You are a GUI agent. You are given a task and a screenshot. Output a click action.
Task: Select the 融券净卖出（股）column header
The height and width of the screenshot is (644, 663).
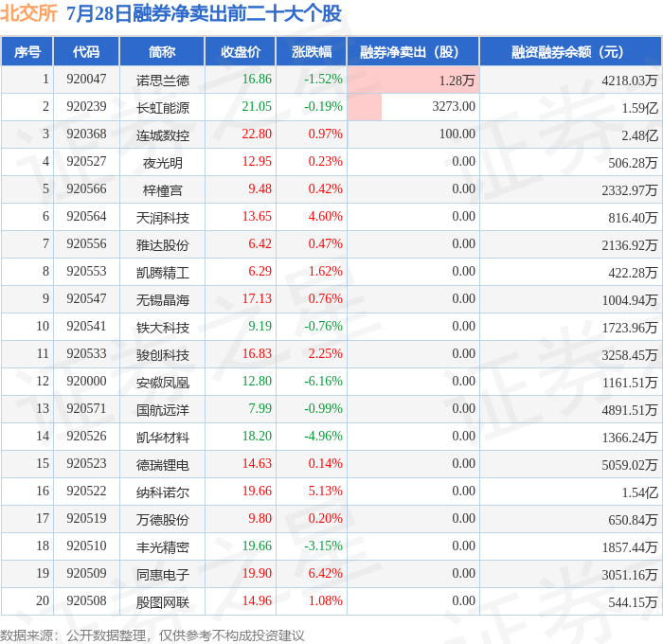(x=413, y=51)
